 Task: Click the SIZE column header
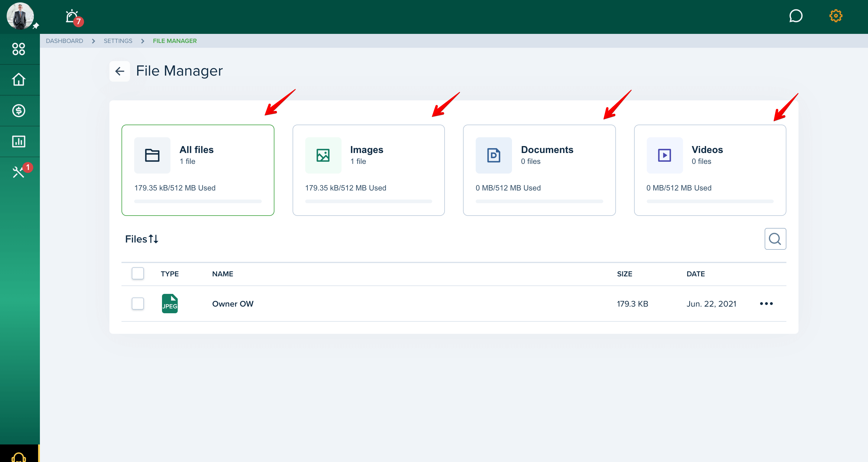pos(624,274)
